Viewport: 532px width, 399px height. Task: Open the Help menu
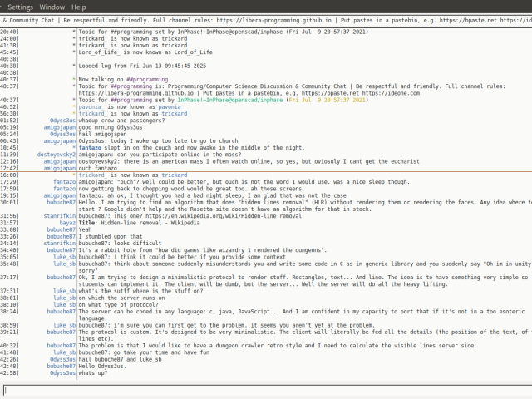[x=78, y=7]
